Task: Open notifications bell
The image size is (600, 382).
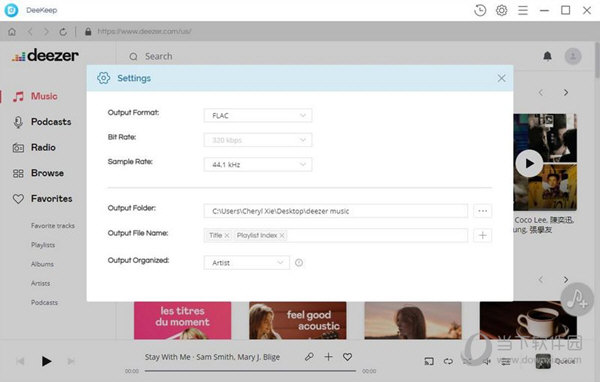Action: [x=548, y=56]
